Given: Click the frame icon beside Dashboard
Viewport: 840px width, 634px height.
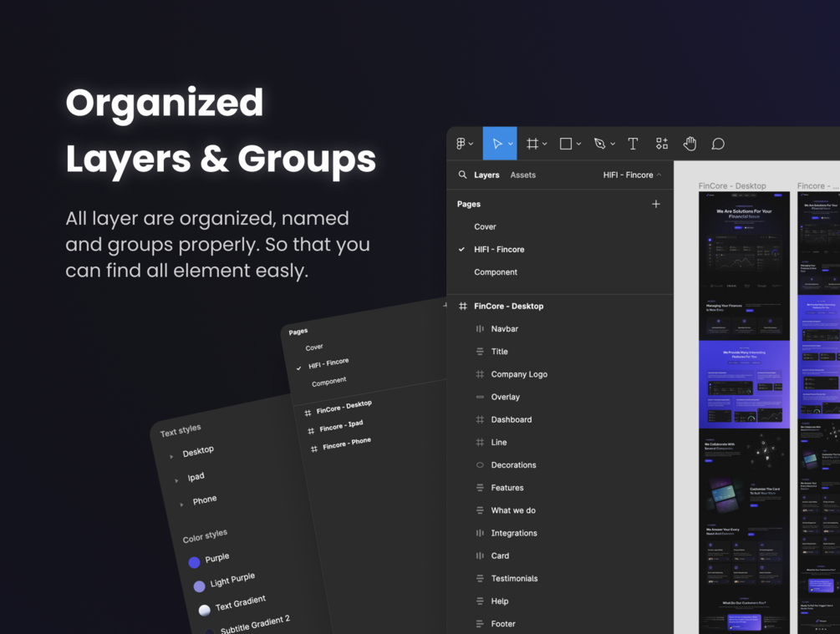Looking at the screenshot, I should [x=480, y=419].
